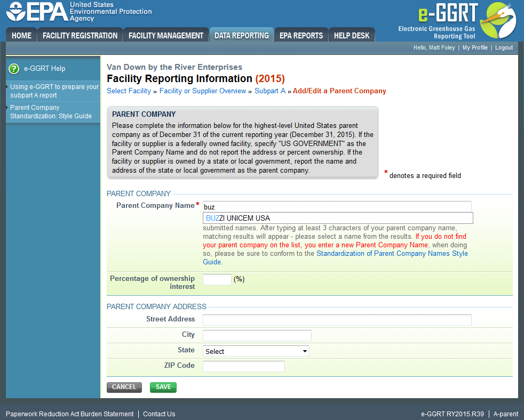Viewport: 524px width, 420px height.
Task: Open the FACILITY REGISTRATION tab
Action: (80, 35)
